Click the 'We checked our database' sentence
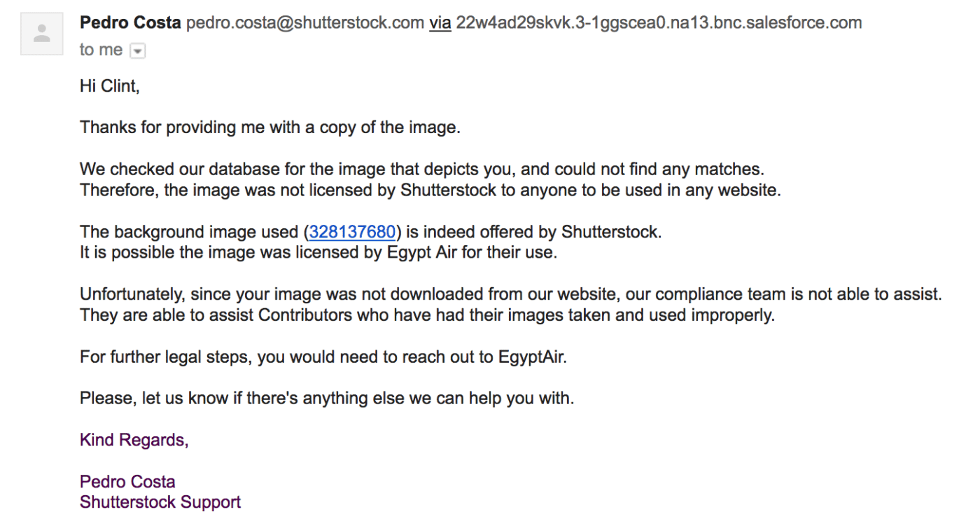Image resolution: width=980 pixels, height=512 pixels. tap(422, 169)
